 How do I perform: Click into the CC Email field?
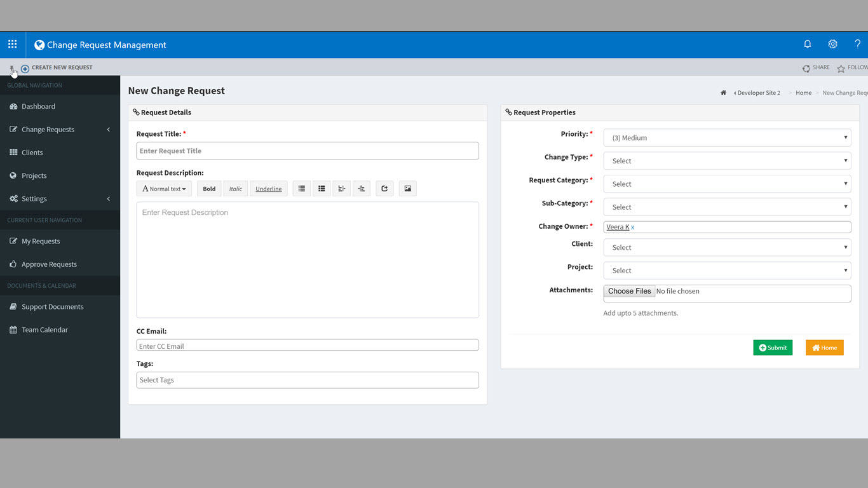tap(308, 346)
